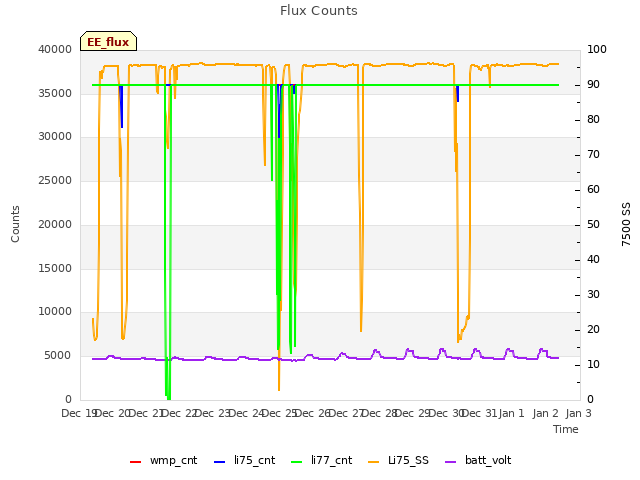This screenshot has height=480, width=640.
Task: Click the 60 tick on right axis
Action: 593,189
